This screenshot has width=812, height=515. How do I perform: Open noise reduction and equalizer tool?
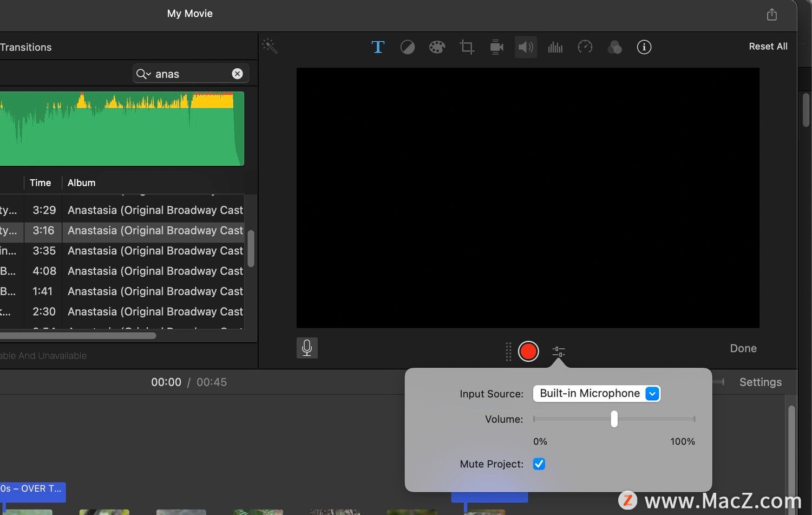point(555,47)
